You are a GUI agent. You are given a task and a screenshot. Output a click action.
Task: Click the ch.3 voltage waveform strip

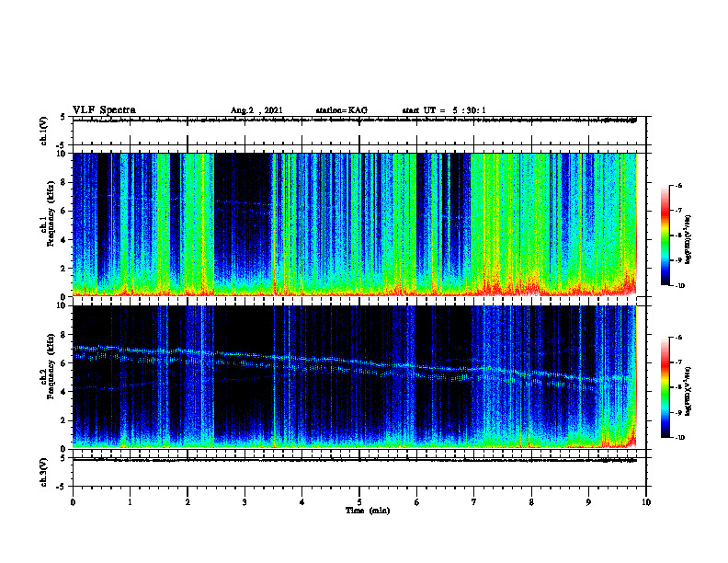click(x=359, y=473)
